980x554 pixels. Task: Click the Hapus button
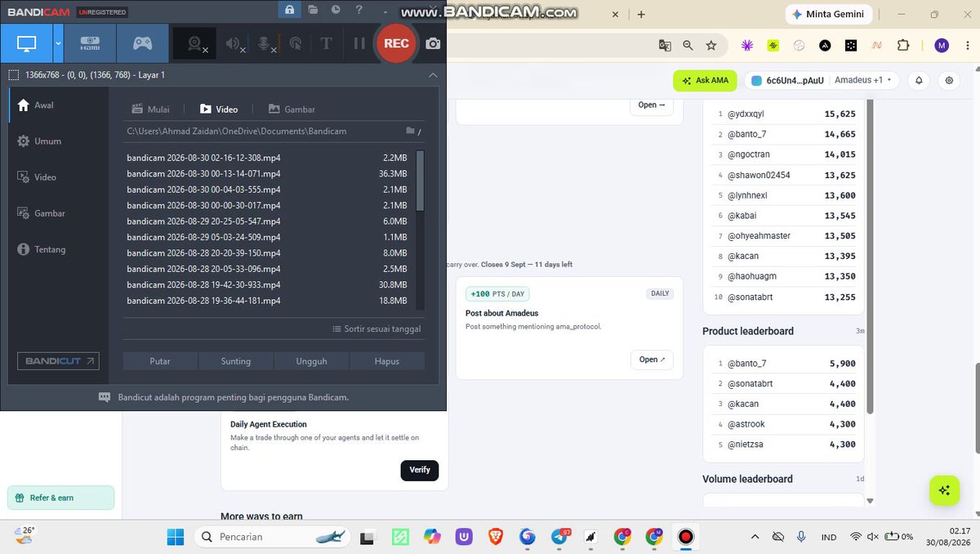(x=387, y=361)
